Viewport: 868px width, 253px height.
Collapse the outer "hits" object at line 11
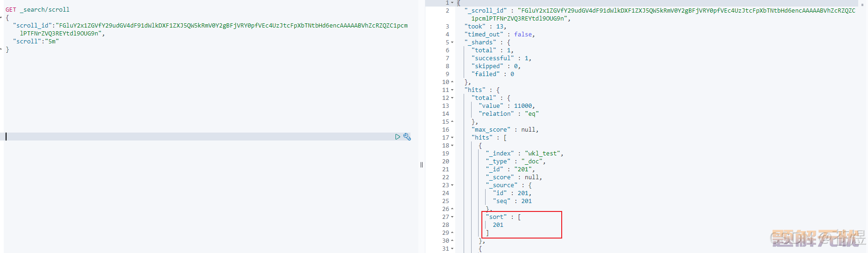pyautogui.click(x=452, y=90)
